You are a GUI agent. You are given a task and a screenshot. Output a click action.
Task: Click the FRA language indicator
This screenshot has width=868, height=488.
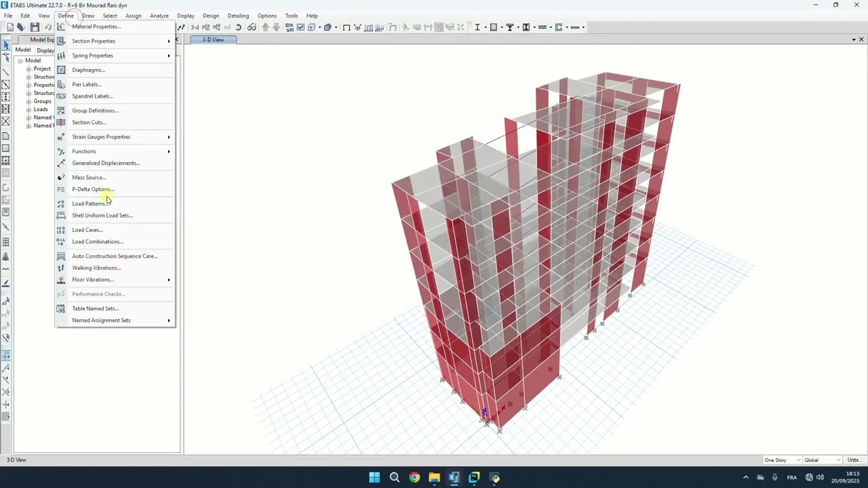tap(791, 478)
